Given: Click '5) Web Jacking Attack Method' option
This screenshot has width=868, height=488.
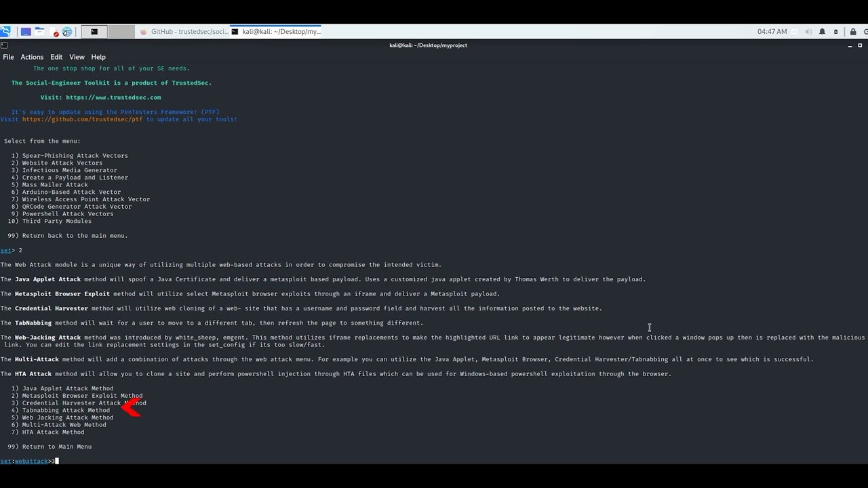Looking at the screenshot, I should point(62,418).
